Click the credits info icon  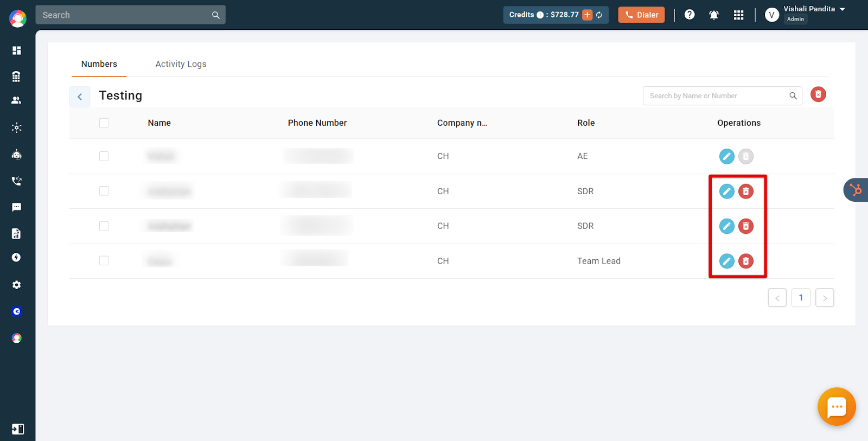pos(540,15)
